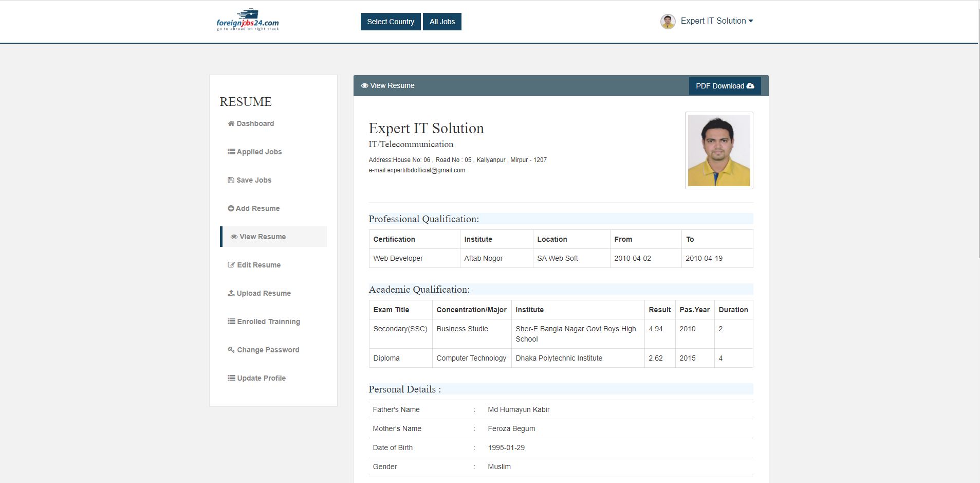Go to Enrolled Trainning in the sidebar
This screenshot has width=980, height=483.
pyautogui.click(x=268, y=321)
